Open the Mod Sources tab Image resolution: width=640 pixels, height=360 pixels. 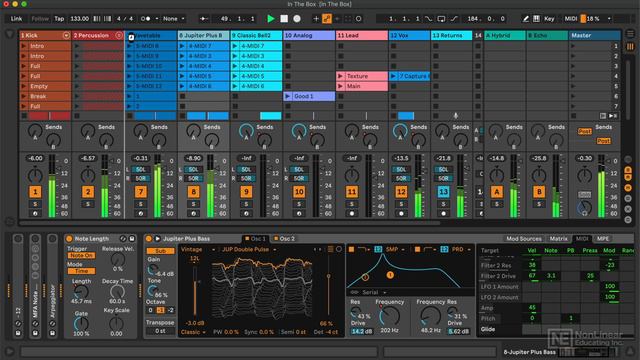[x=524, y=239]
